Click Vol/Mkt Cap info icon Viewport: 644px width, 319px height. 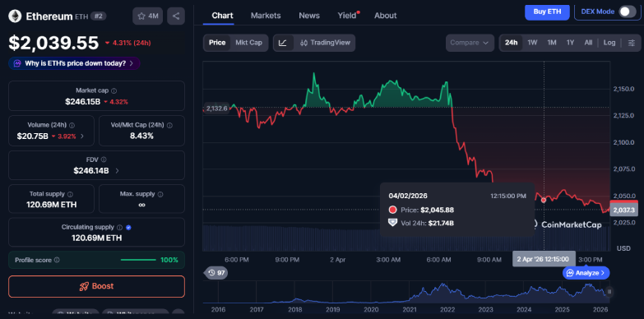[169, 125]
